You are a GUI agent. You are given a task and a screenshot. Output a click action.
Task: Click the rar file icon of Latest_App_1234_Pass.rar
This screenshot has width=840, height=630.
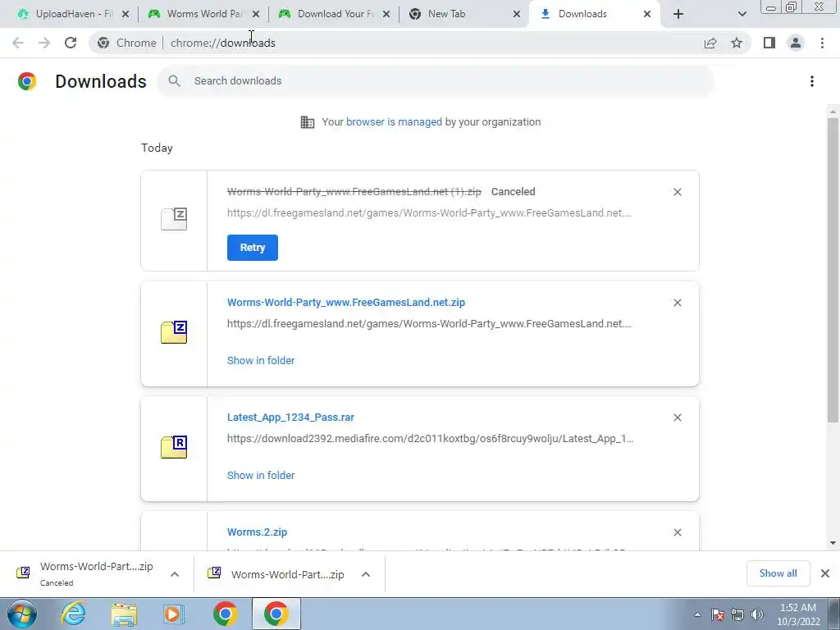[174, 447]
